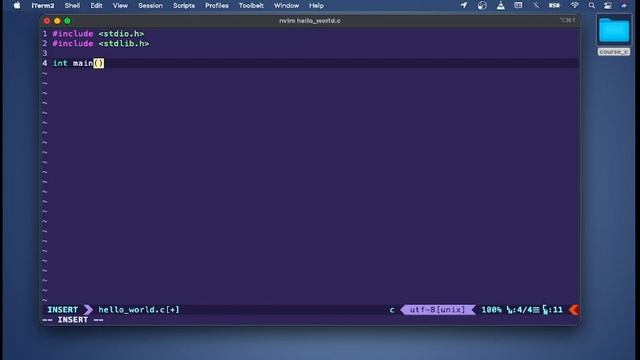The height and width of the screenshot is (360, 640).
Task: Click the c filetype indicator in statusline
Action: [x=392, y=310]
